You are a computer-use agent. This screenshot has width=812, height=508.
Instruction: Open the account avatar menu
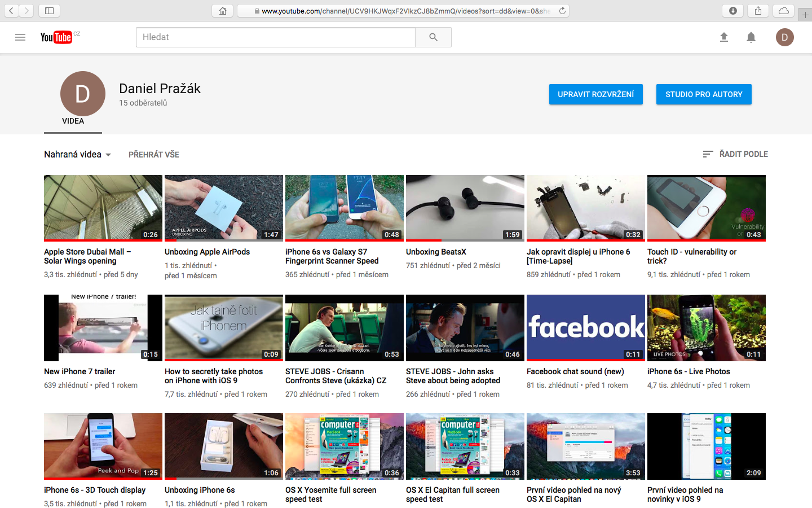pyautogui.click(x=785, y=37)
